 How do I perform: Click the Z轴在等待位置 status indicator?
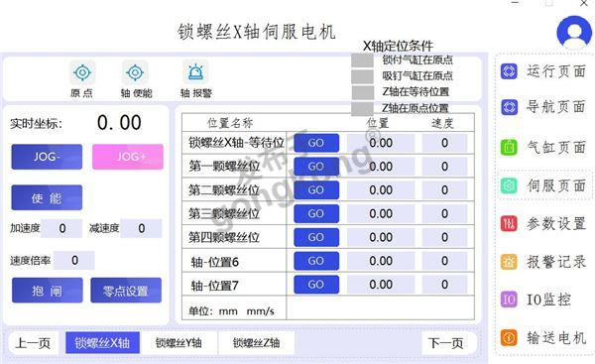[362, 92]
